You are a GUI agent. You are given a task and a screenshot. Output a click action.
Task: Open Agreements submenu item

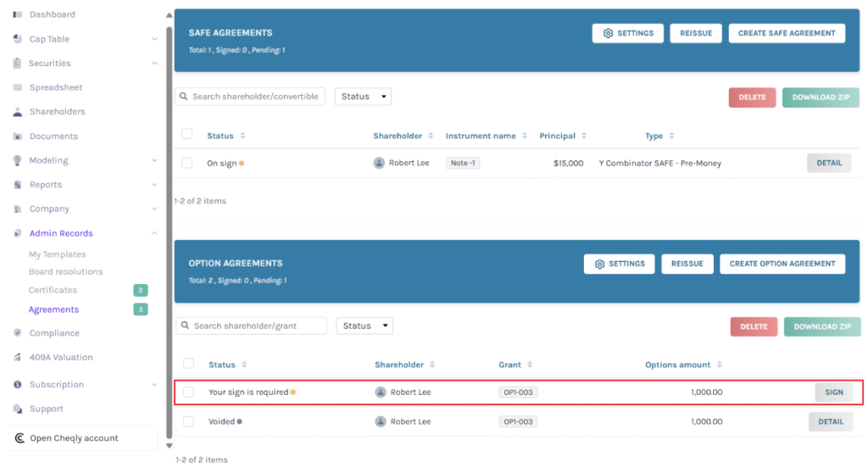pos(53,309)
